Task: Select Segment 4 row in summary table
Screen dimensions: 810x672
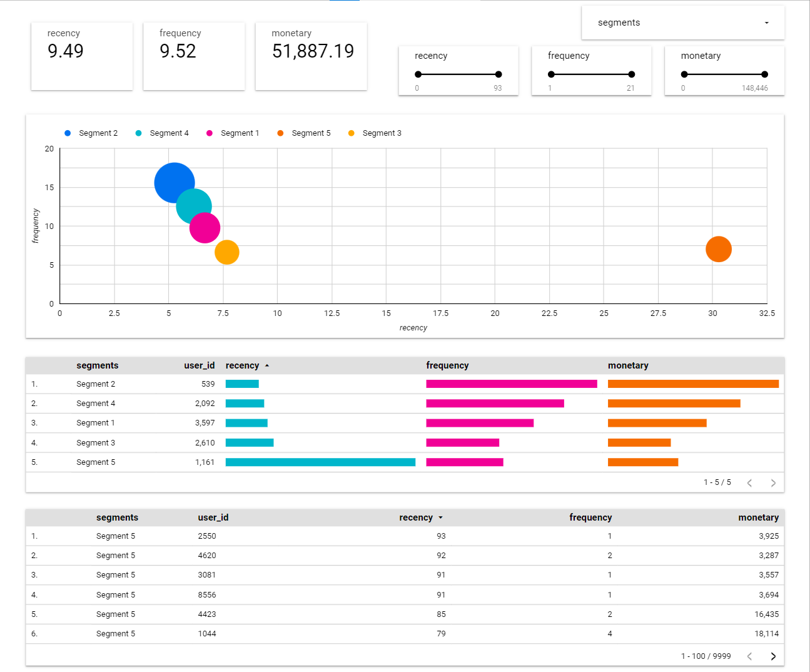Action: point(405,404)
